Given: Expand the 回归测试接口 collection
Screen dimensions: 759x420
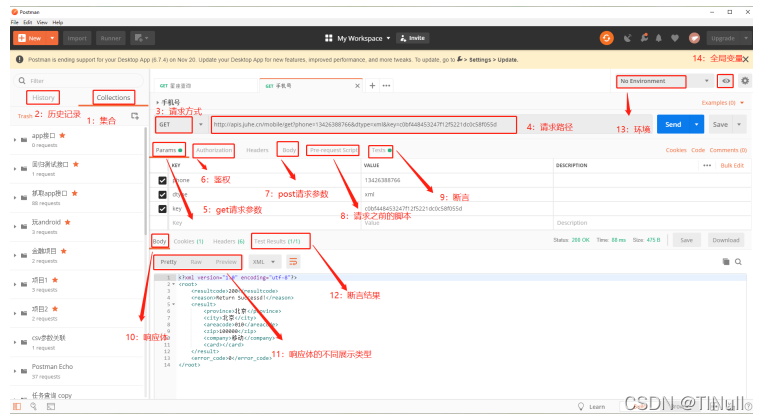Looking at the screenshot, I should [x=15, y=168].
